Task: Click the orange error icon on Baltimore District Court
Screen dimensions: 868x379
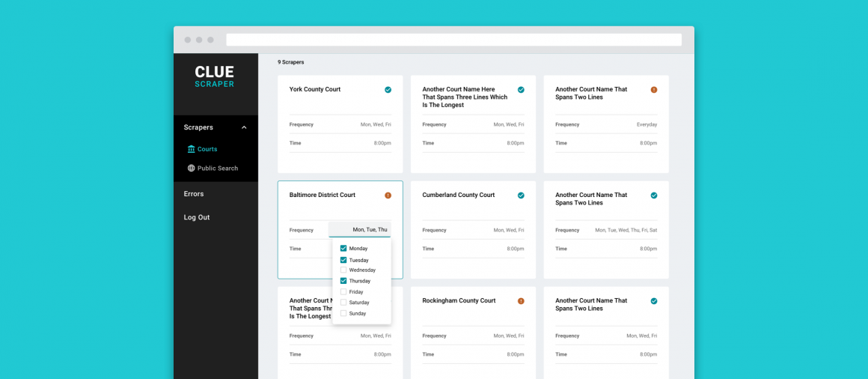Action: click(388, 195)
